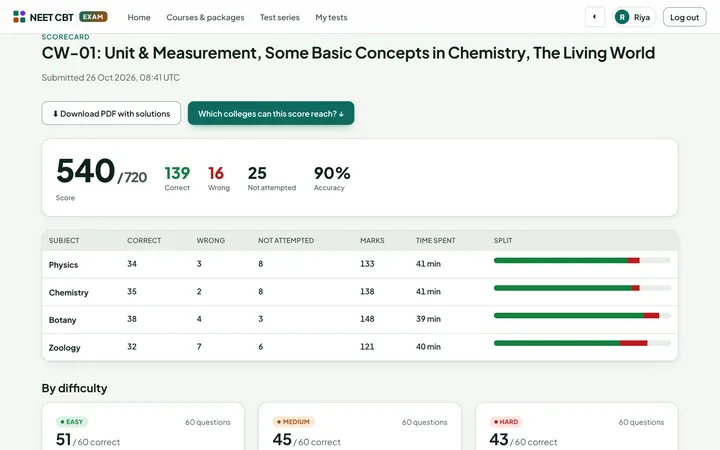Image resolution: width=720 pixels, height=450 pixels.
Task: Click the NEET CBT logo icon
Action: coord(19,17)
